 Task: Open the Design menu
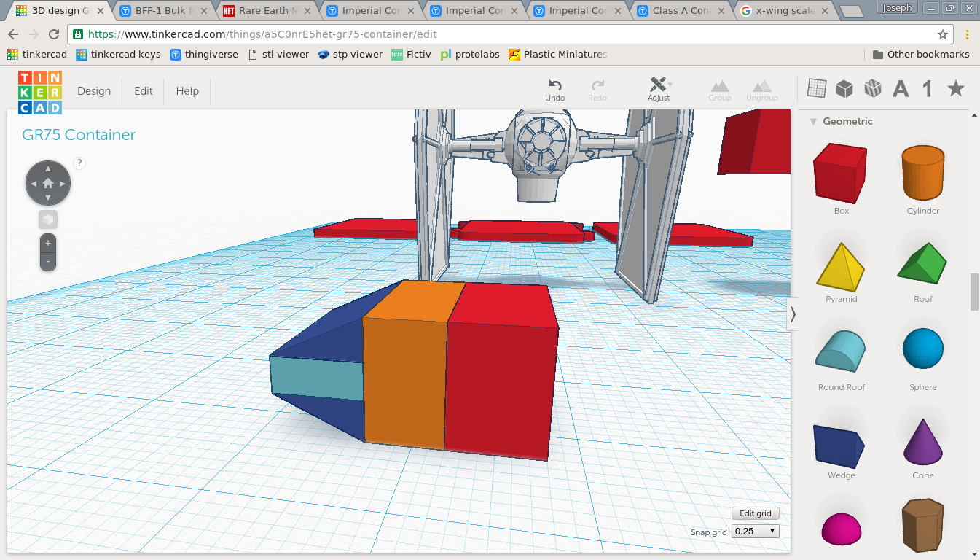pyautogui.click(x=94, y=91)
